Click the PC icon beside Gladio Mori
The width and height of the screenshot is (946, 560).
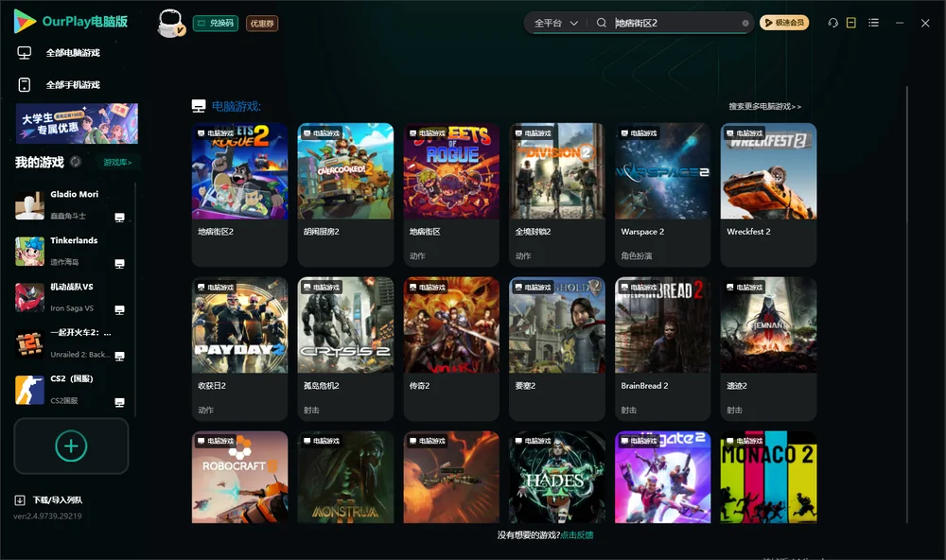point(119,218)
